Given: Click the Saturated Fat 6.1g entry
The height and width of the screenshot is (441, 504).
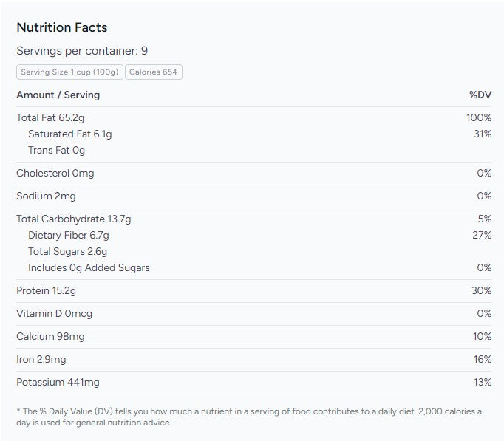Looking at the screenshot, I should pyautogui.click(x=69, y=134).
